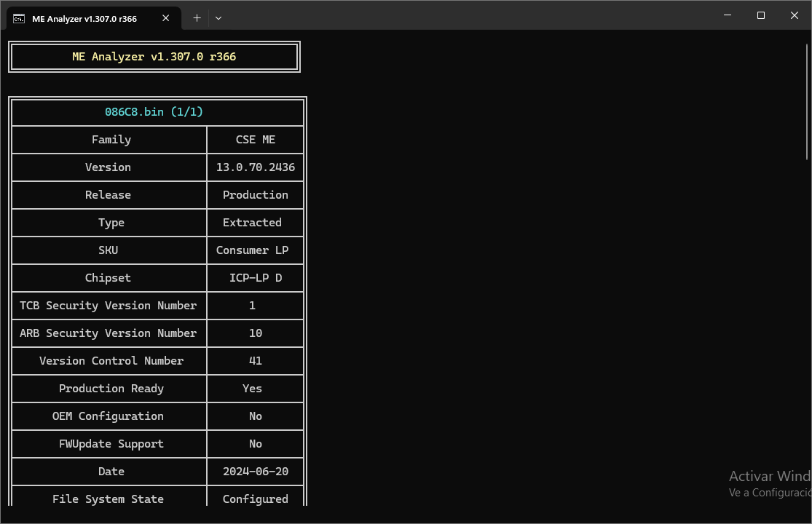Click the terminal icon in tab
Viewport: 812px width, 524px height.
click(x=19, y=19)
